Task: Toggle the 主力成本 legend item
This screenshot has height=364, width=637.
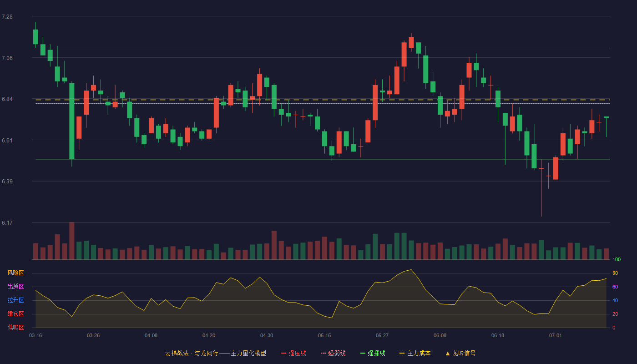Action: [415, 353]
